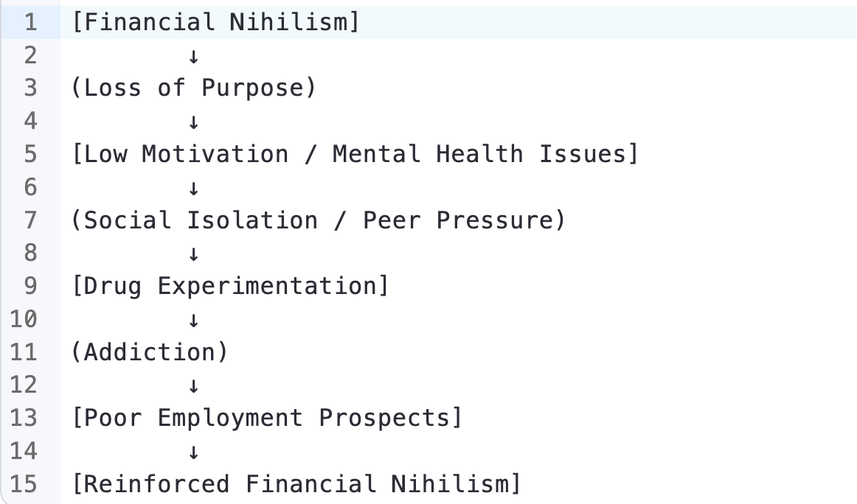Click the down arrow on line 10

pos(194,320)
